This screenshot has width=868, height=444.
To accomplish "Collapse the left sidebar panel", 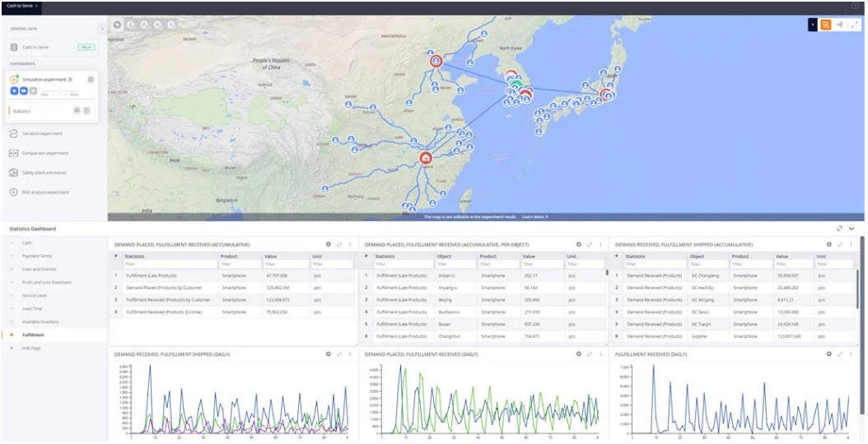I will pos(101,30).
